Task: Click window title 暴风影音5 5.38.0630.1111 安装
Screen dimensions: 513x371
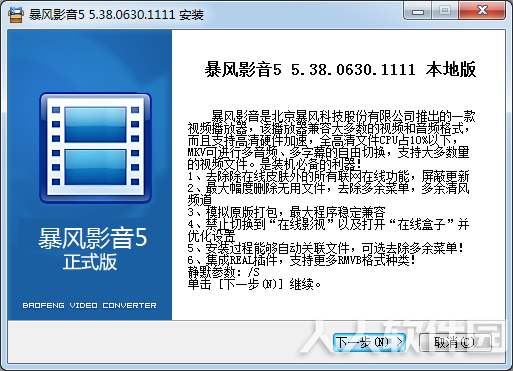Action: point(116,15)
